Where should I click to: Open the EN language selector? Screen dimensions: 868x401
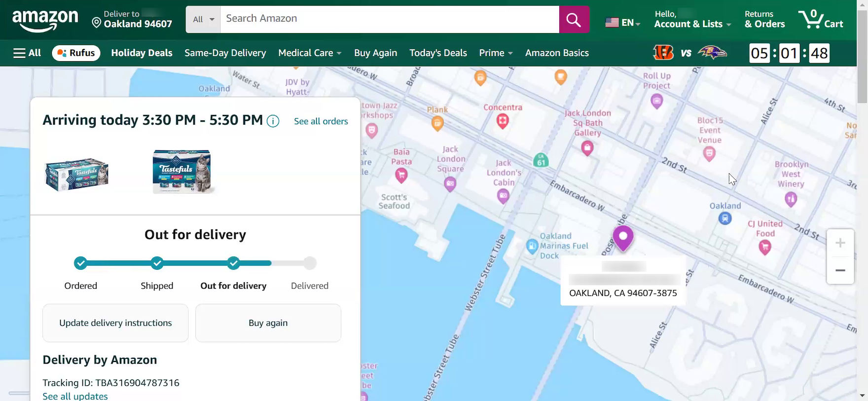[x=622, y=22]
